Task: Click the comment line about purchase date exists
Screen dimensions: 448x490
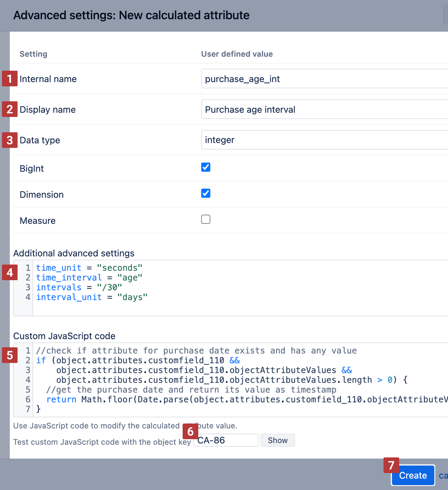Action: [x=196, y=351]
